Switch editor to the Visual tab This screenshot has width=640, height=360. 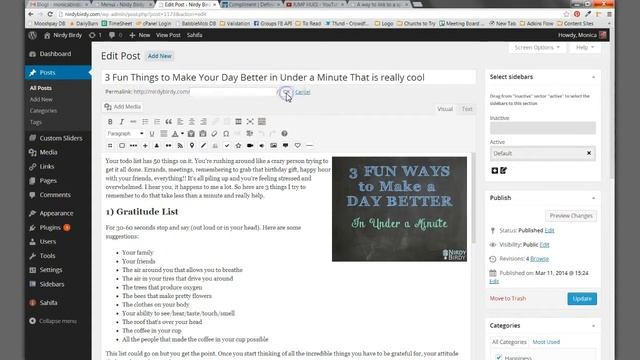point(445,109)
